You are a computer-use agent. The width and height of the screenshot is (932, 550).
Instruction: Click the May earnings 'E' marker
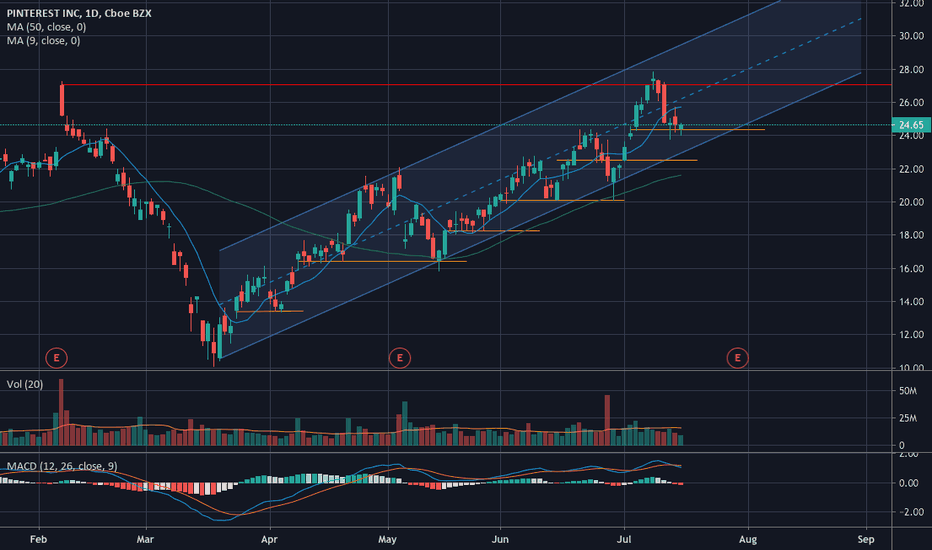click(x=399, y=358)
